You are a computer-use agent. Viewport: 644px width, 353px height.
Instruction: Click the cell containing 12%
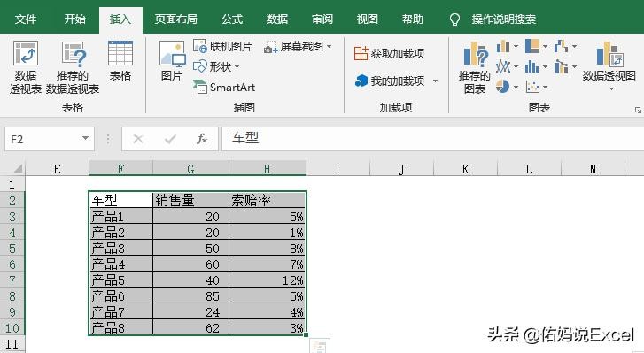268,280
